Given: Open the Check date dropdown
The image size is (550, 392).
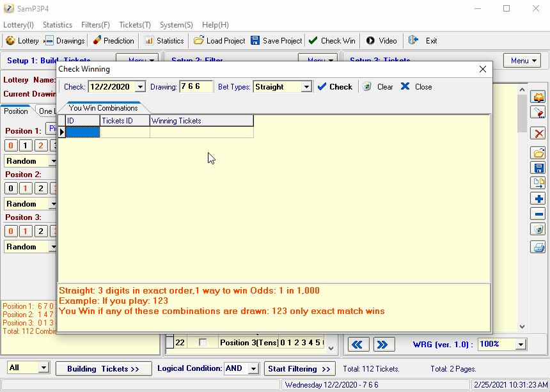Looking at the screenshot, I should click(x=140, y=86).
